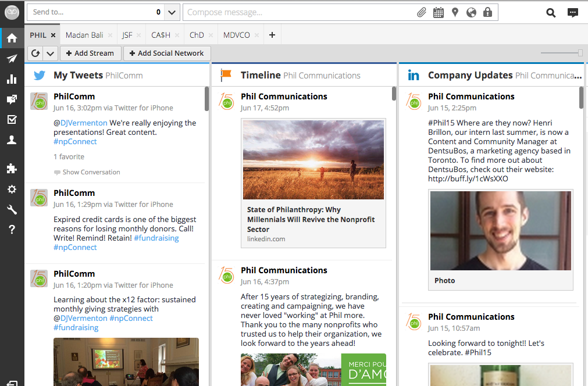This screenshot has width=588, height=386.
Task: Add location using the pin icon
Action: pyautogui.click(x=455, y=12)
